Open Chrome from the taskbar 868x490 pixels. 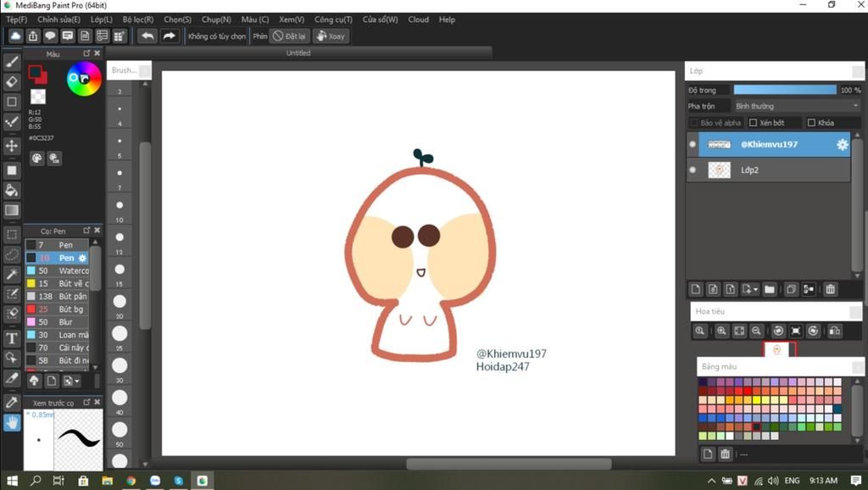click(x=131, y=481)
